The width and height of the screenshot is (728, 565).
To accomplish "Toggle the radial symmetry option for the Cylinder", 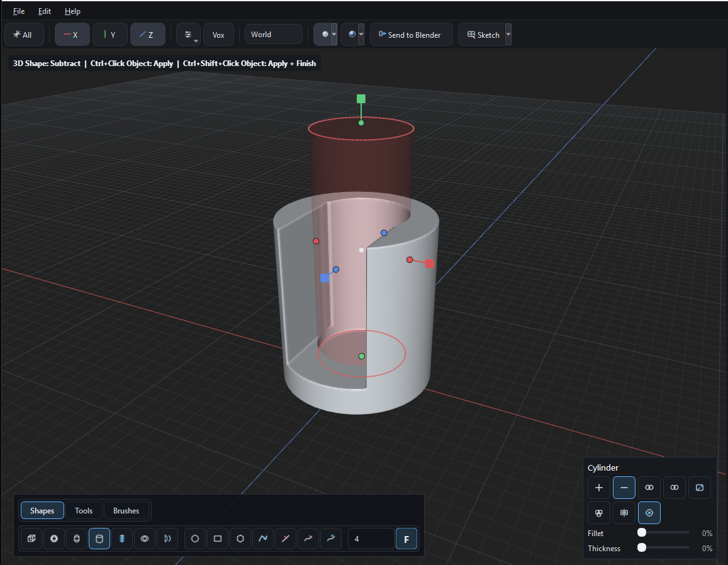I will [x=649, y=513].
